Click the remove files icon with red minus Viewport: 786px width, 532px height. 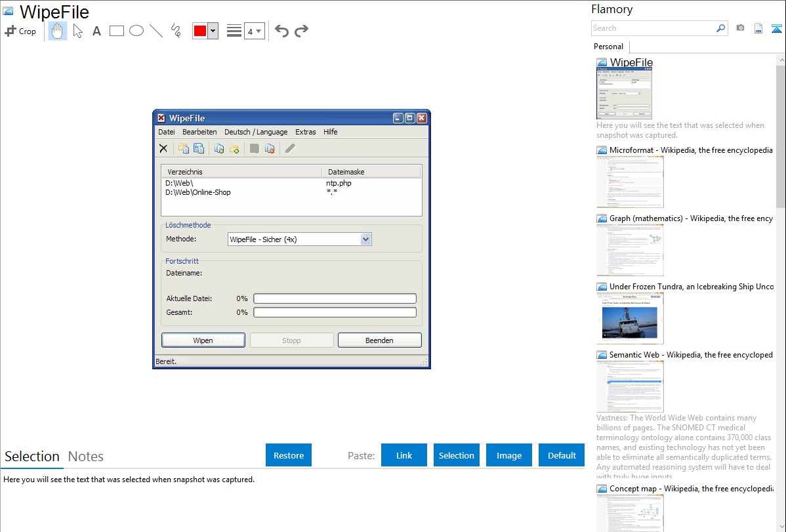[x=270, y=148]
